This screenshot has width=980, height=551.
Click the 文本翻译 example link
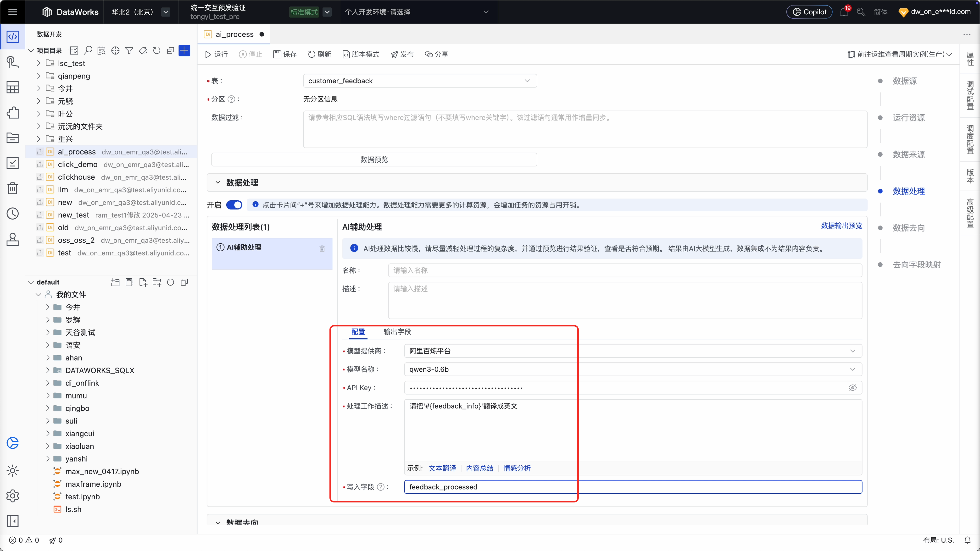(x=442, y=468)
